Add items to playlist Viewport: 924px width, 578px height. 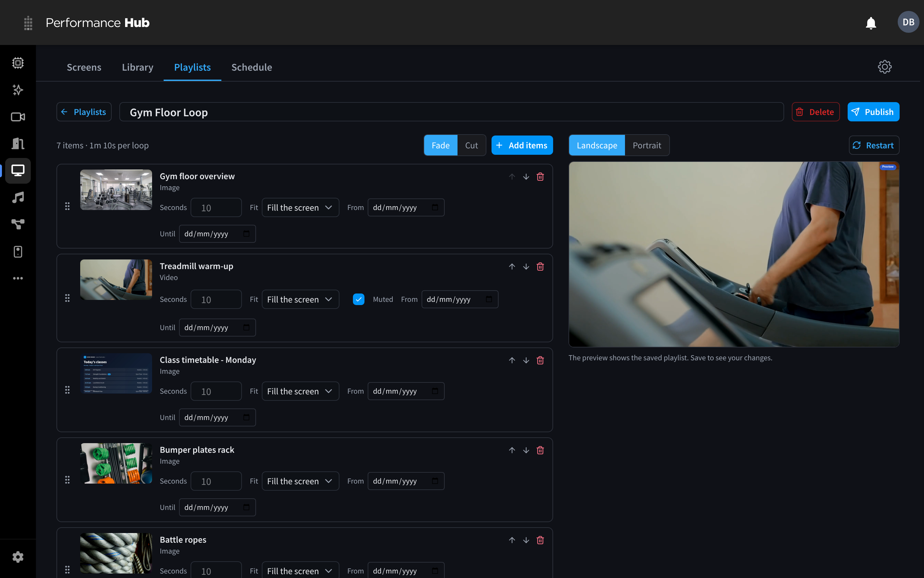coord(522,145)
